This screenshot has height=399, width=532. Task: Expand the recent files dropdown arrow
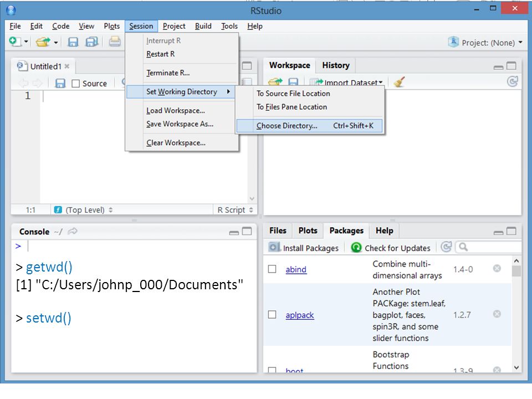pyautogui.click(x=55, y=43)
